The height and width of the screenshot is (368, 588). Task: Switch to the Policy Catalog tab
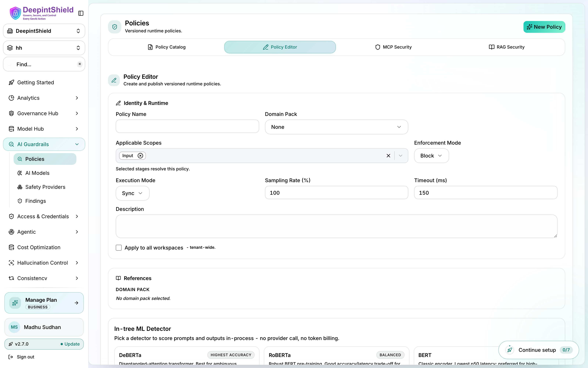click(x=166, y=47)
